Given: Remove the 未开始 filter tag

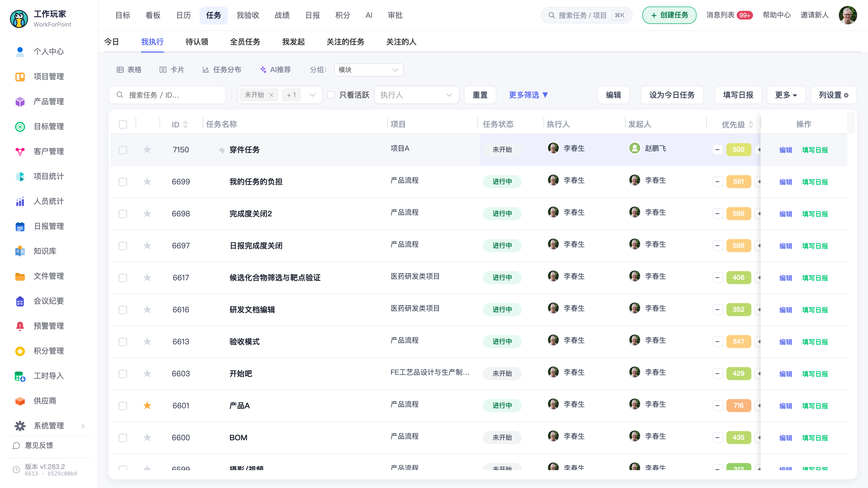Looking at the screenshot, I should point(271,95).
